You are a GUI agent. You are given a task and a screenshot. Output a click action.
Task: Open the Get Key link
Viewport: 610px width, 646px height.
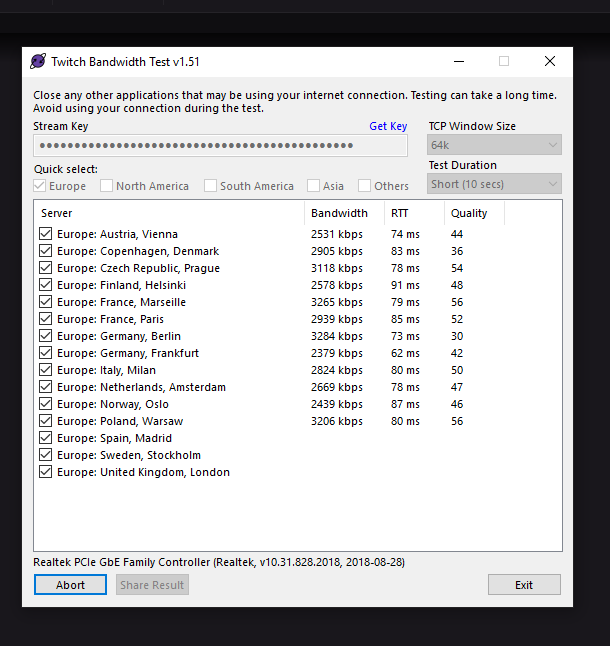pyautogui.click(x=388, y=126)
